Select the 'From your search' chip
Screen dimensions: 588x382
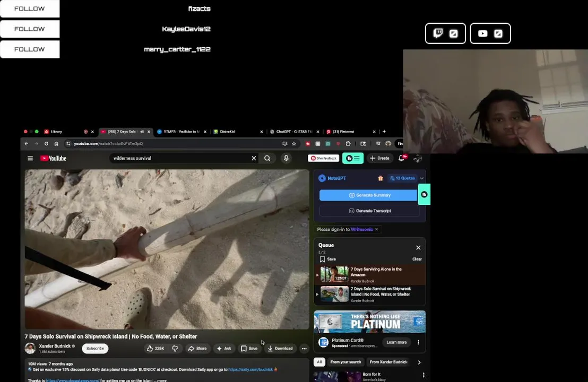pyautogui.click(x=345, y=362)
